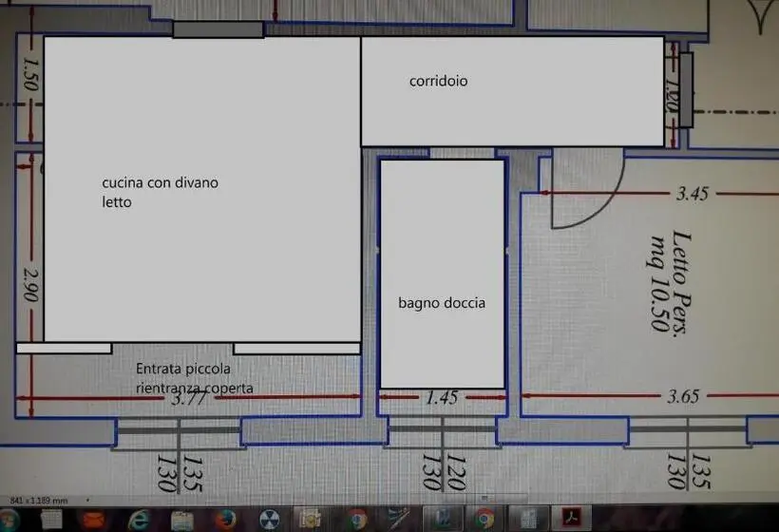Image resolution: width=779 pixels, height=532 pixels.
Task: Open the taskbar icon right of Start
Action: [x=51, y=520]
